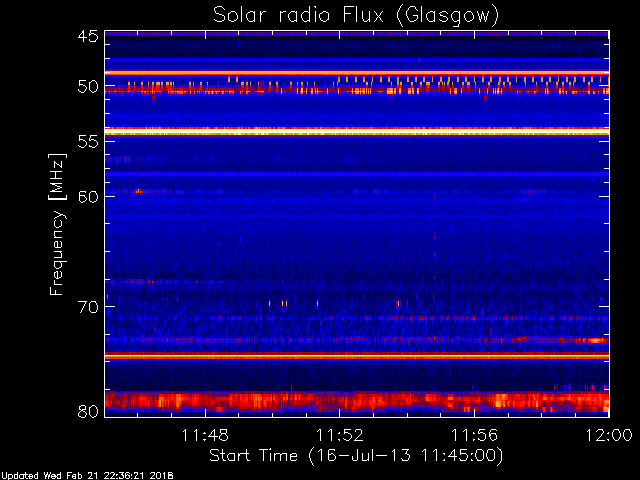This screenshot has height=480, width=640.
Task: Click the 55 frequency tick label
Action: (88, 142)
